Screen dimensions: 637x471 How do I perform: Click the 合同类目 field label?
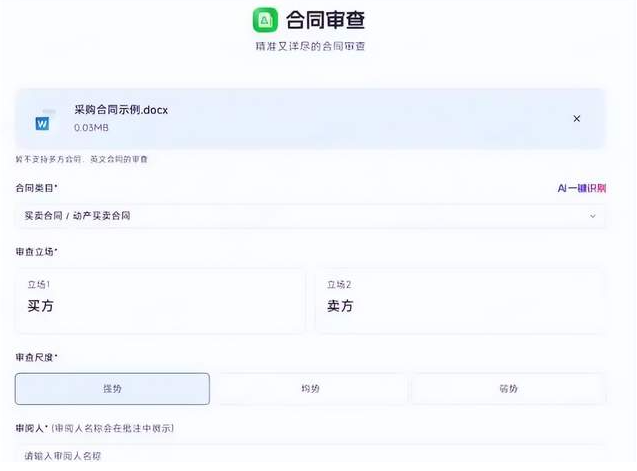click(x=36, y=188)
